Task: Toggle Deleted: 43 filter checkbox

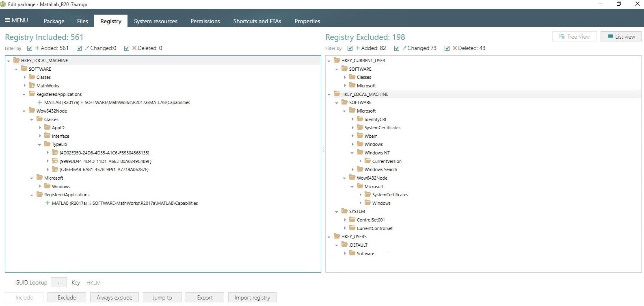Action: coord(447,48)
